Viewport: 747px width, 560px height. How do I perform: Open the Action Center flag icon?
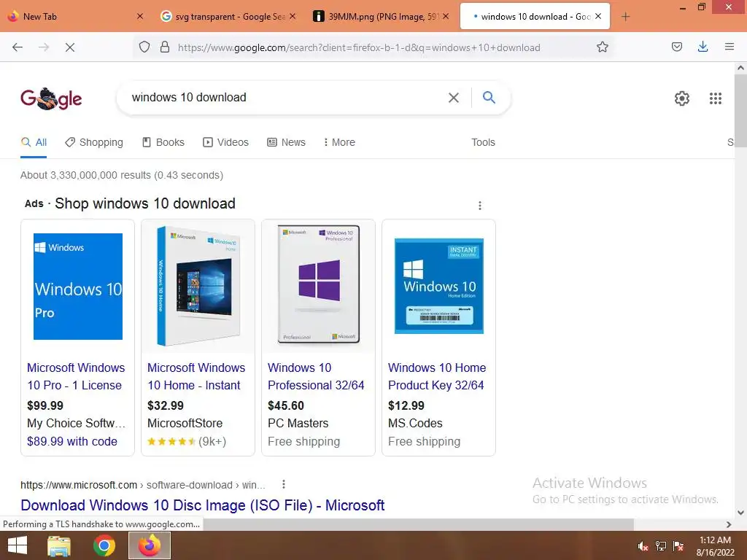click(x=678, y=545)
